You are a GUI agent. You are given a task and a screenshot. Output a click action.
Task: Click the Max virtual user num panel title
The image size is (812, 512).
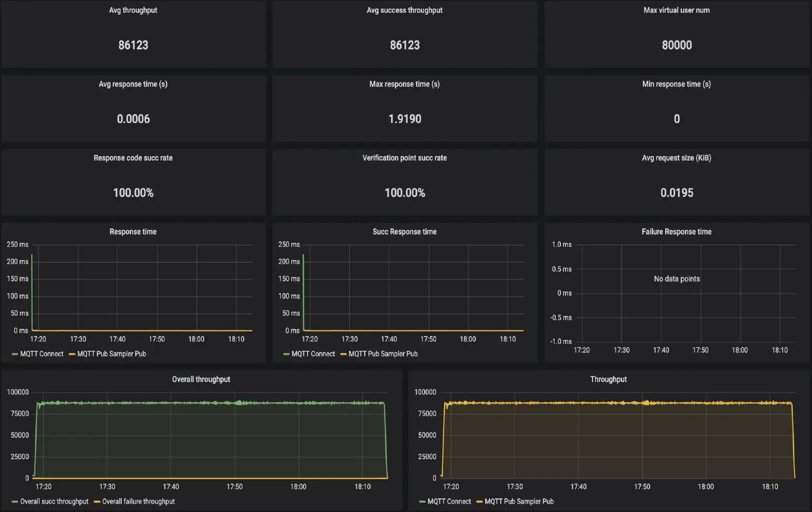(x=677, y=10)
